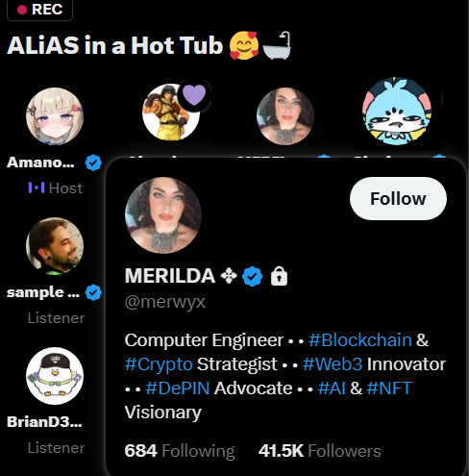This screenshot has width=469, height=476.
Task: Click the purple Host audio bars icon
Action: pos(37,188)
